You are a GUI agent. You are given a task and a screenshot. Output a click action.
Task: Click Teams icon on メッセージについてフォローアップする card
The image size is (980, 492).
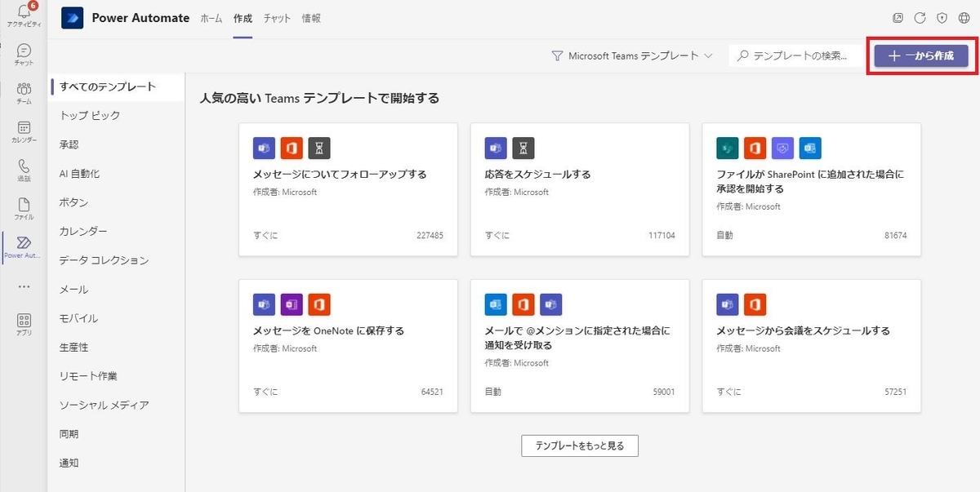(265, 148)
